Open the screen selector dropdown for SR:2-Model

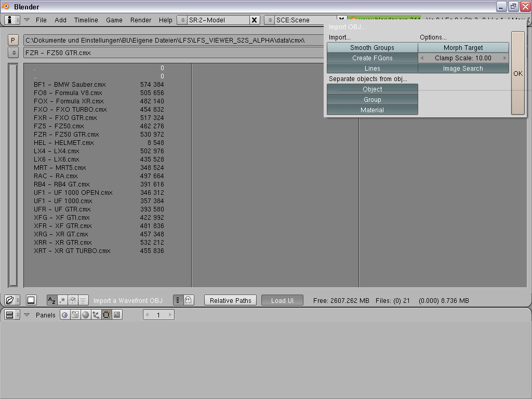coord(182,20)
